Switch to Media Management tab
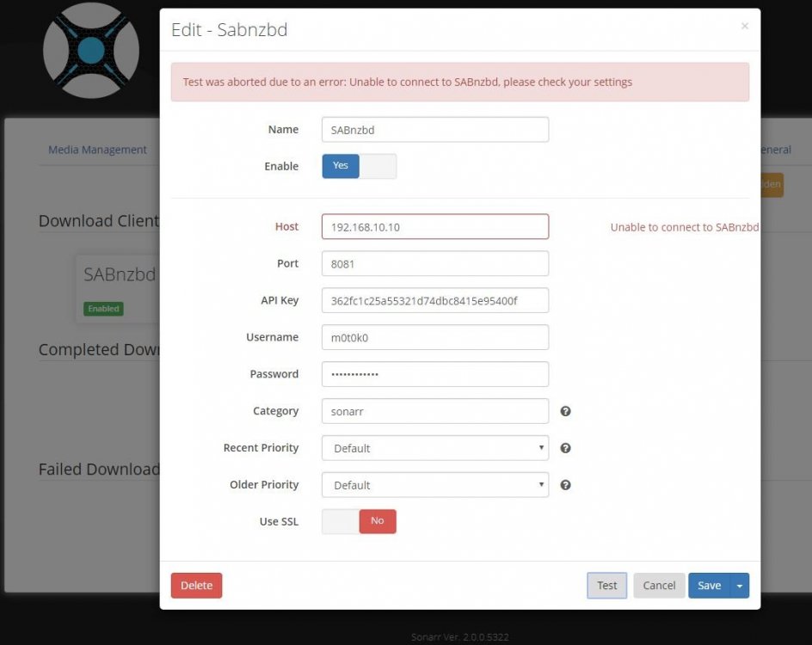Image resolution: width=812 pixels, height=645 pixels. point(97,150)
